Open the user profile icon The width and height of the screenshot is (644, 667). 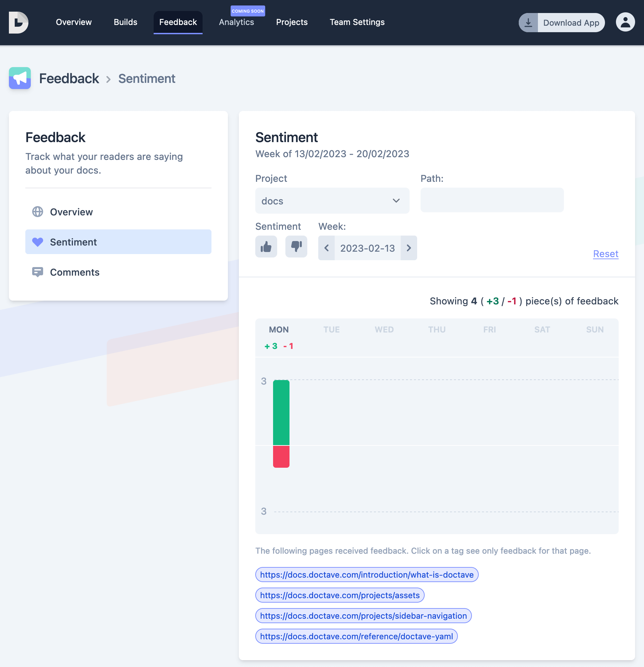(625, 22)
